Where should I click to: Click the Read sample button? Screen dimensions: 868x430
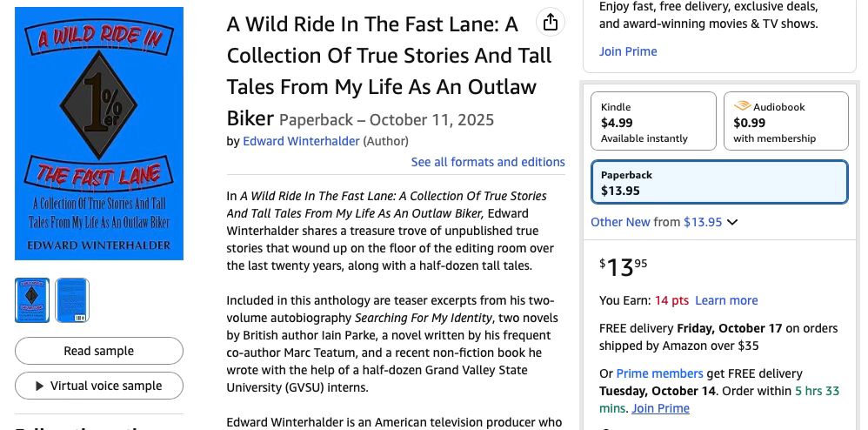[x=99, y=351]
